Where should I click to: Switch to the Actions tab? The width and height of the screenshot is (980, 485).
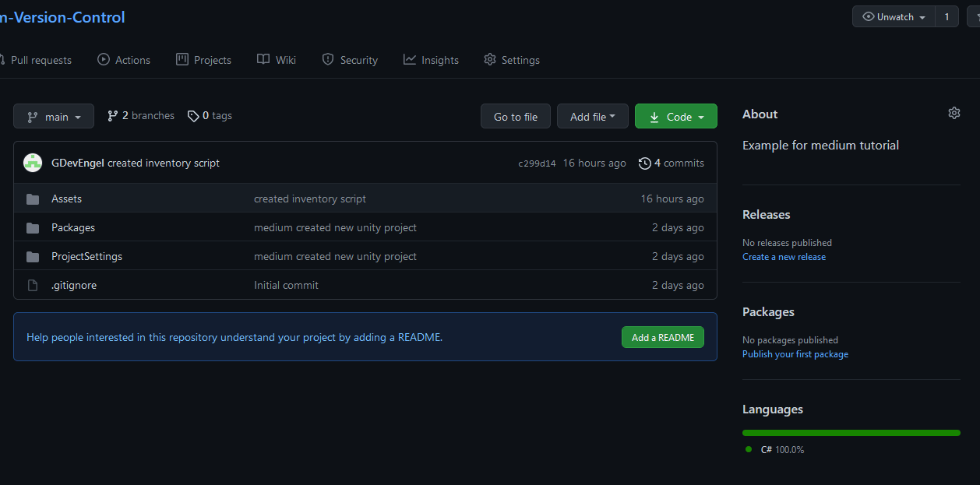click(124, 60)
